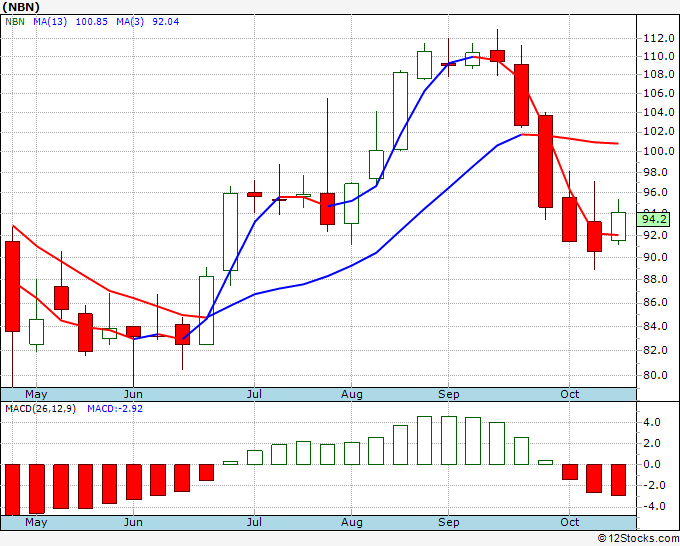Click Oct on the price chart axis
680x546 pixels.
click(569, 394)
